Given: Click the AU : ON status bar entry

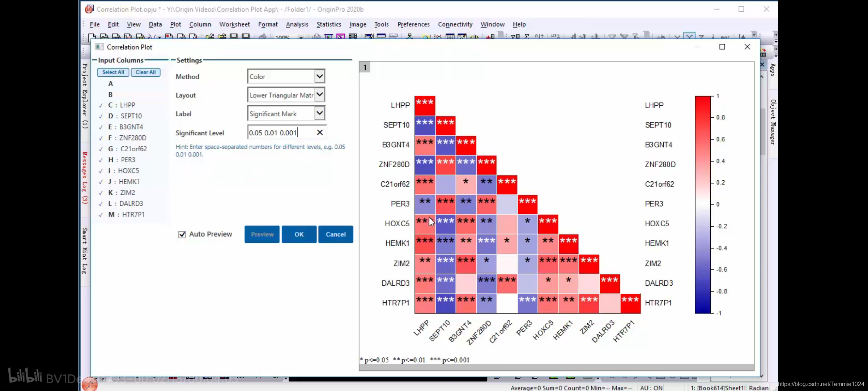Looking at the screenshot, I should click(651, 388).
